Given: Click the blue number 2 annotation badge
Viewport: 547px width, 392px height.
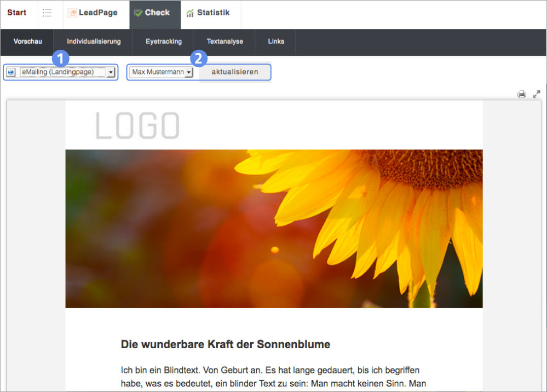Looking at the screenshot, I should click(199, 57).
